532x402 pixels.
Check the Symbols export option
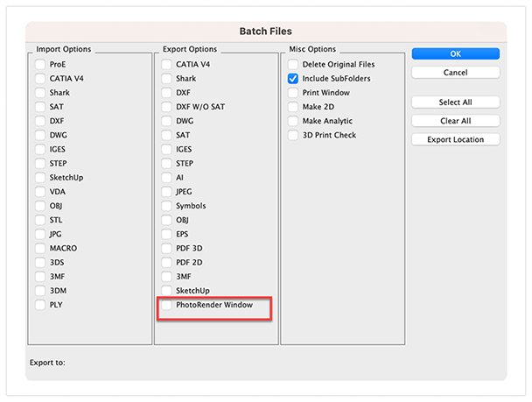(x=166, y=206)
